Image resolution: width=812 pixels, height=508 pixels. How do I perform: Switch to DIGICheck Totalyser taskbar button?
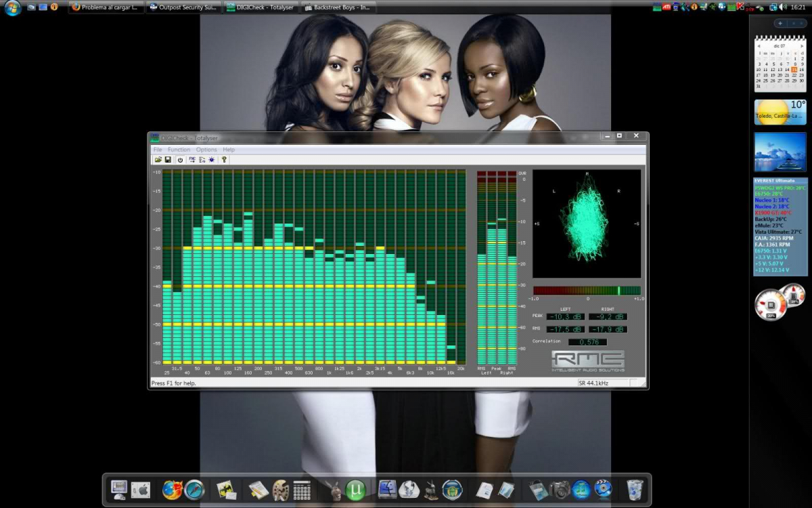[262, 7]
